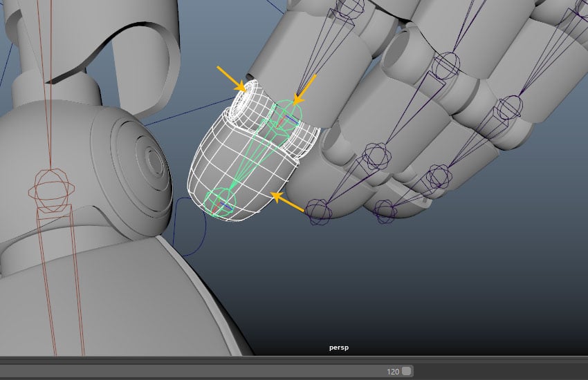Select the bottom-left-most purple fingertip joint

318,212
